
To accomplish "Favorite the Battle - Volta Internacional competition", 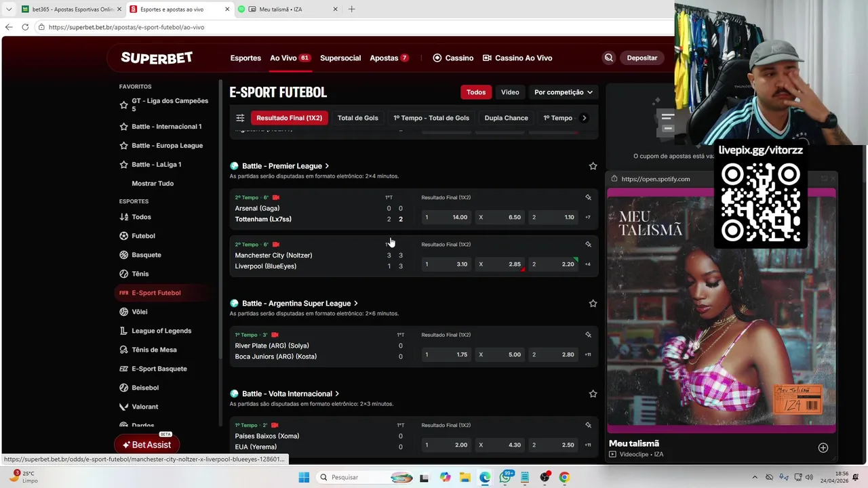I will coord(593,394).
